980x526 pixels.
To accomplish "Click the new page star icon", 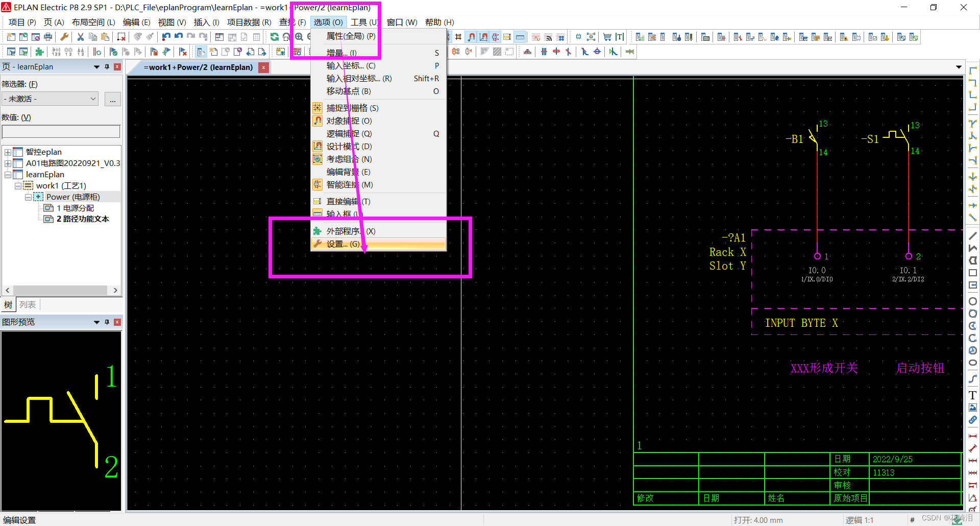I will pos(213,52).
